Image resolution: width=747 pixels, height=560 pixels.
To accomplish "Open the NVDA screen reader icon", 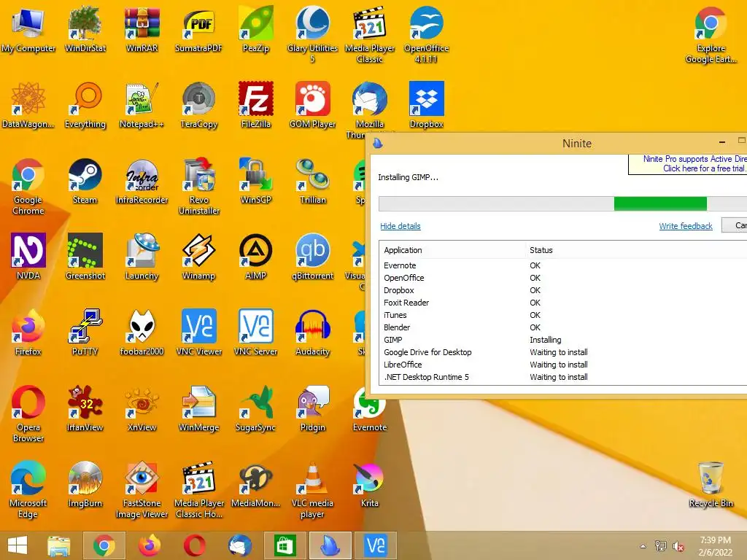I will pos(28,257).
